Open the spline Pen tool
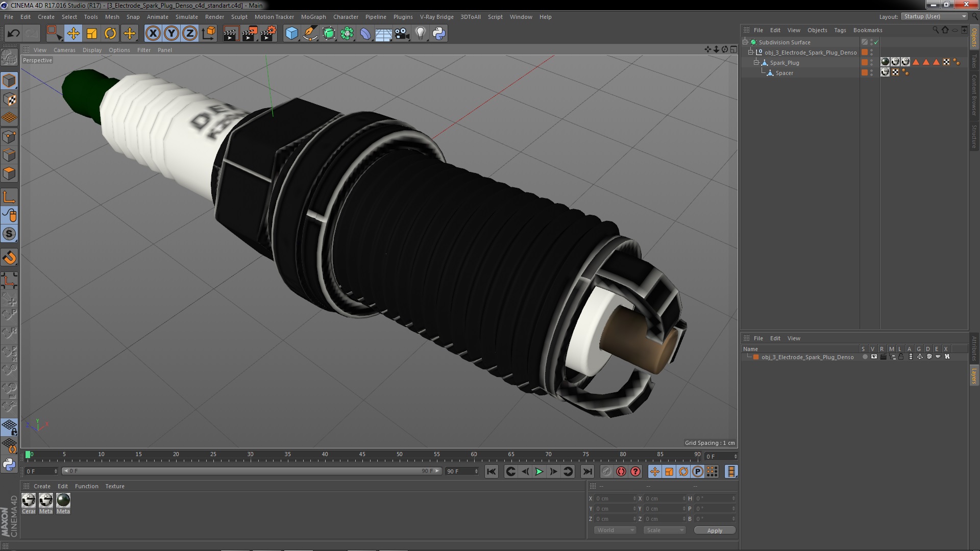This screenshot has height=551, width=980. [310, 34]
